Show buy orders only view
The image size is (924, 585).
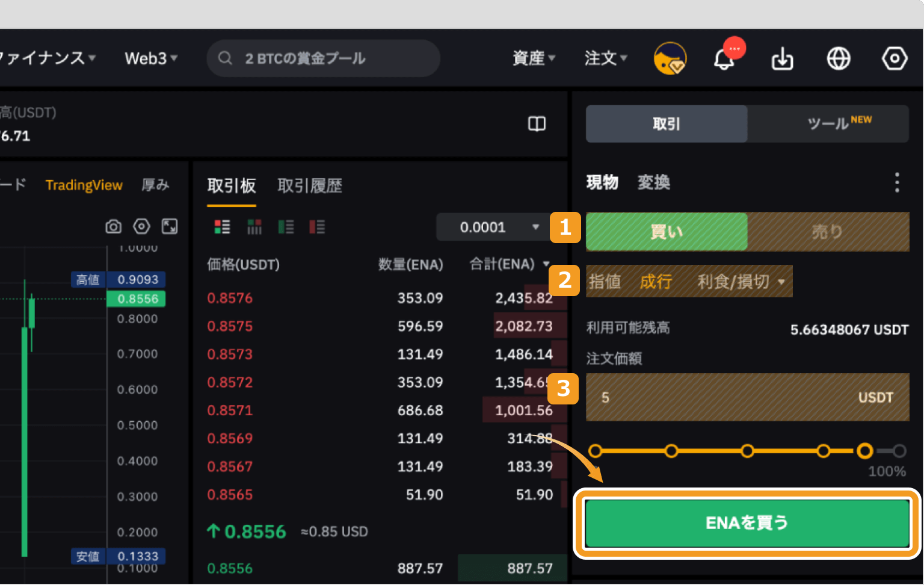pos(286,227)
